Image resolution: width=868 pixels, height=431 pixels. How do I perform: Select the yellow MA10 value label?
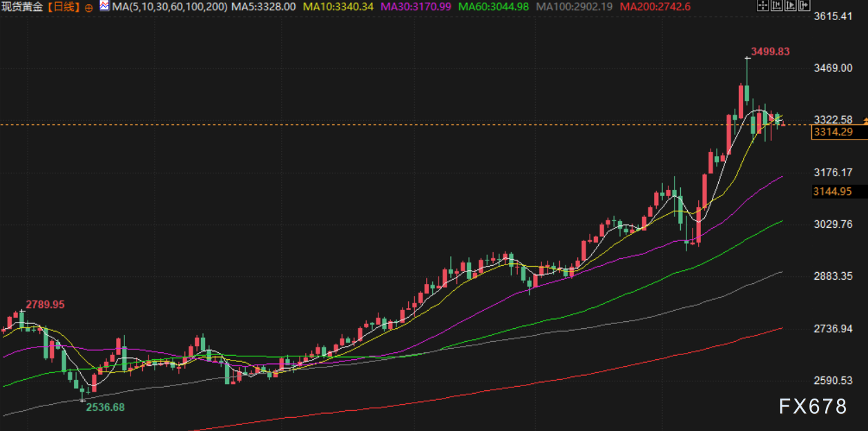(336, 7)
